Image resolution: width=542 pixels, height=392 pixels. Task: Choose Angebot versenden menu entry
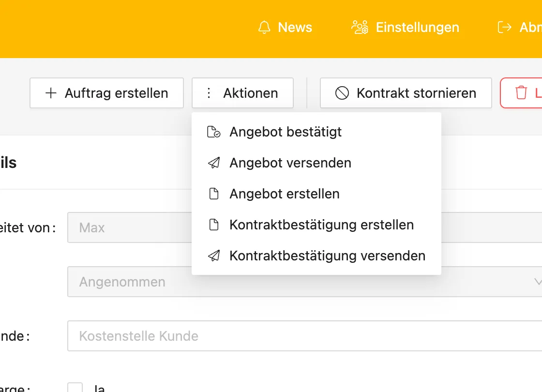[316, 163]
